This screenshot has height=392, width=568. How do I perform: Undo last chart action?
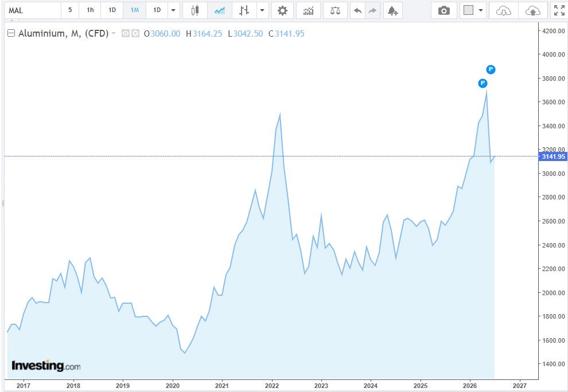[x=358, y=10]
